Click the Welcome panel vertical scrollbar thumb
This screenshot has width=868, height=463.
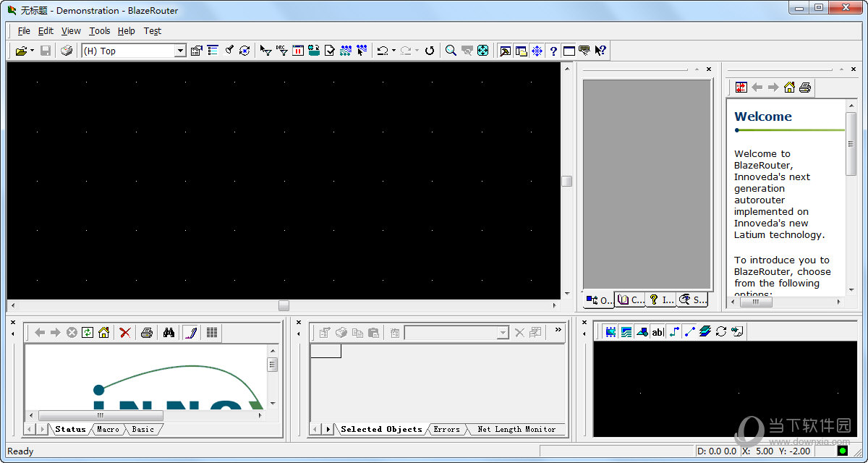[x=851, y=143]
